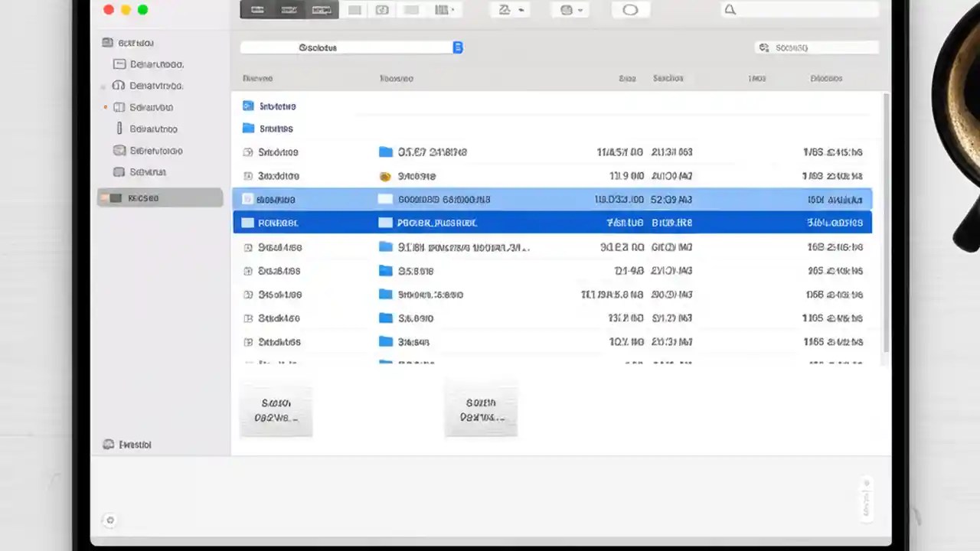Image resolution: width=980 pixels, height=551 pixels.
Task: Expand the blue stepper beside the filter field
Action: pos(458,47)
